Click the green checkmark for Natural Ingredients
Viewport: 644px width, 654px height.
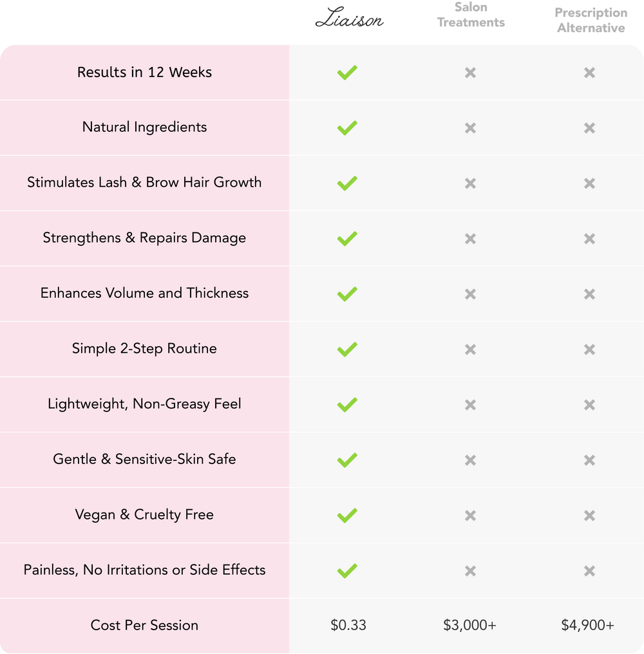pos(346,128)
